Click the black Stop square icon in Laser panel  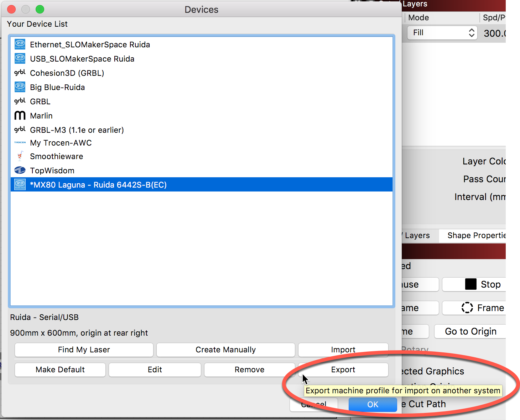point(471,284)
